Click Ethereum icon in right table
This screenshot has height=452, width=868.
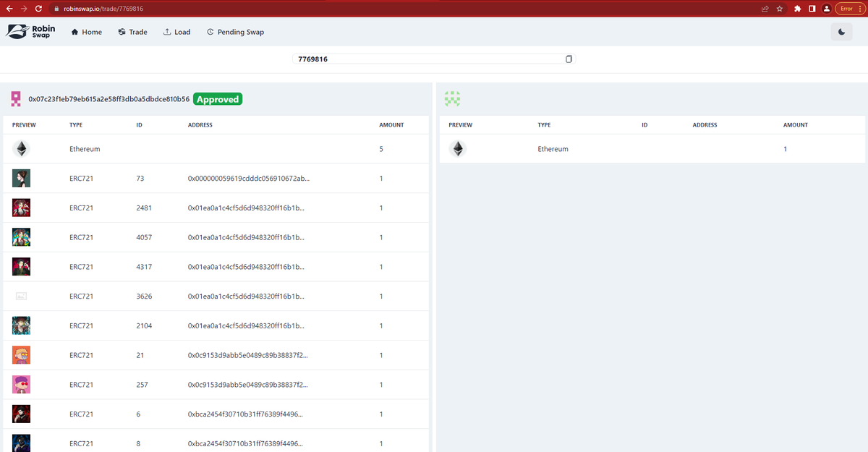[x=457, y=149]
